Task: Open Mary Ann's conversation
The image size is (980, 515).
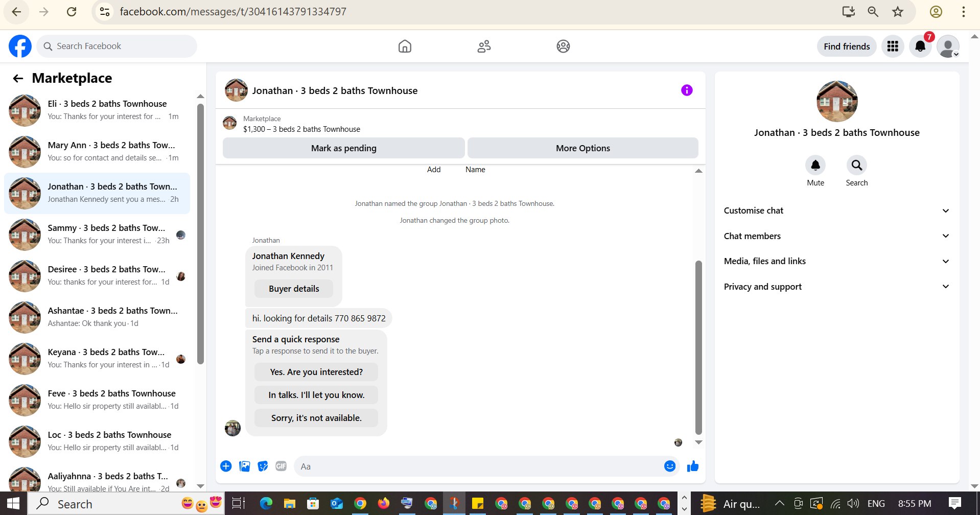Action: (x=97, y=152)
